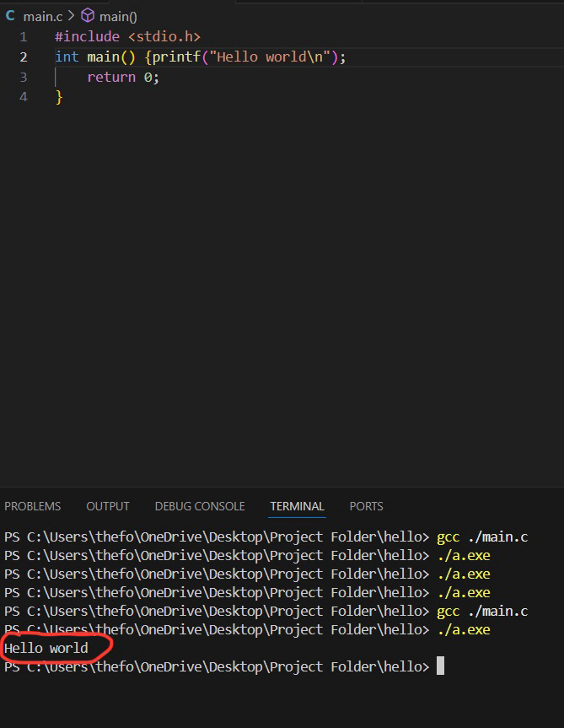Image resolution: width=564 pixels, height=728 pixels.
Task: Open the OUTPUT panel tab
Action: [x=108, y=506]
